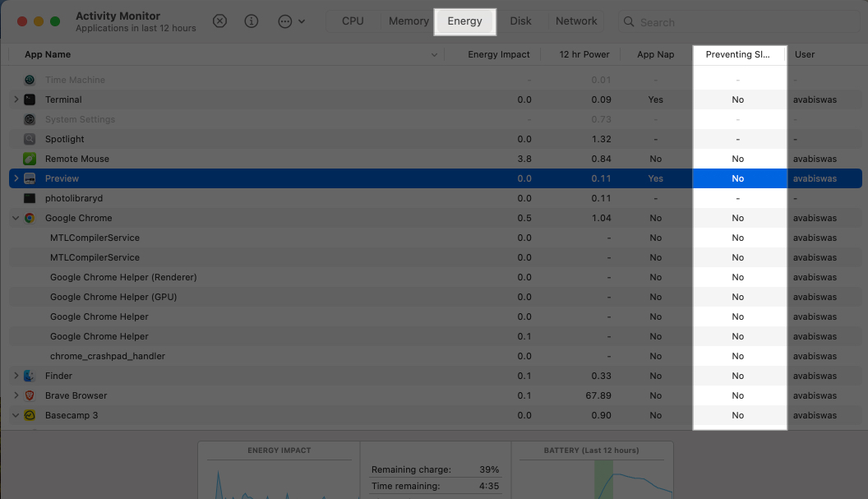Expand the Finder process group
This screenshot has width=868, height=499.
coord(16,376)
